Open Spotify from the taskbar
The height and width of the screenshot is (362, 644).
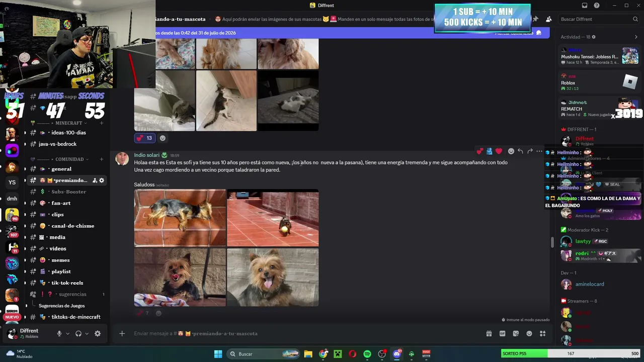pyautogui.click(x=367, y=354)
